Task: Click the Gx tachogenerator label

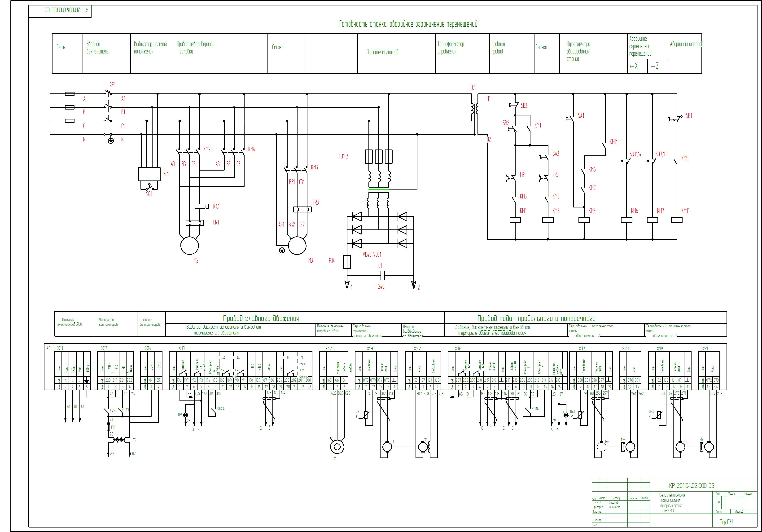Action: (607, 442)
